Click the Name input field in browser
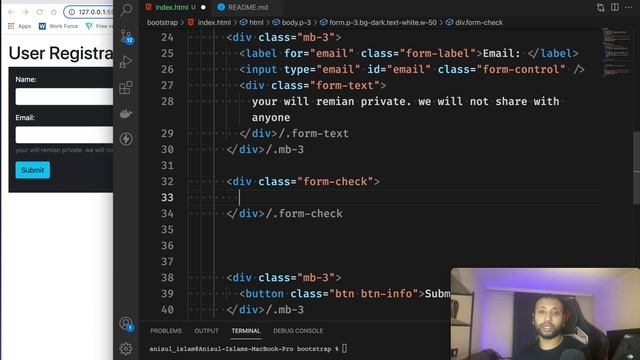 tap(64, 97)
